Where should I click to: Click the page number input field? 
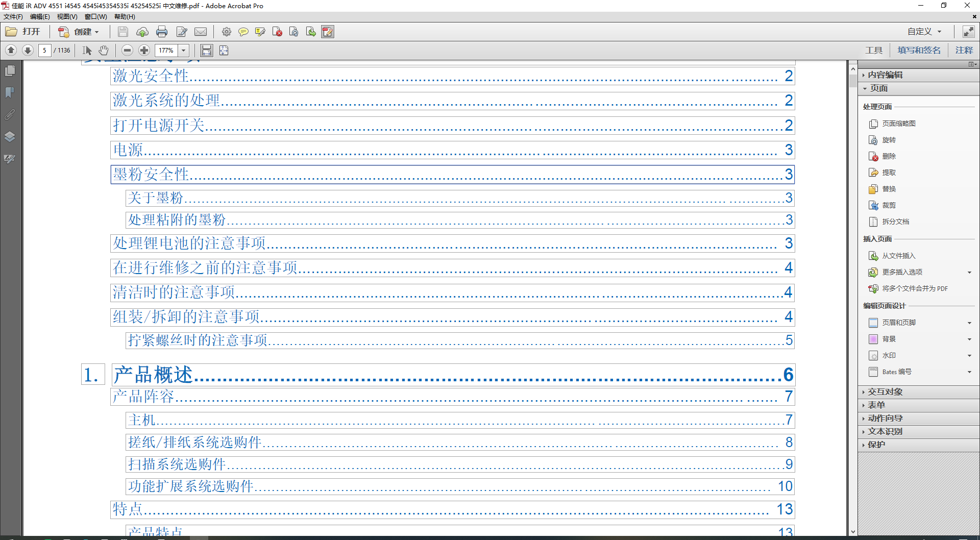(44, 50)
